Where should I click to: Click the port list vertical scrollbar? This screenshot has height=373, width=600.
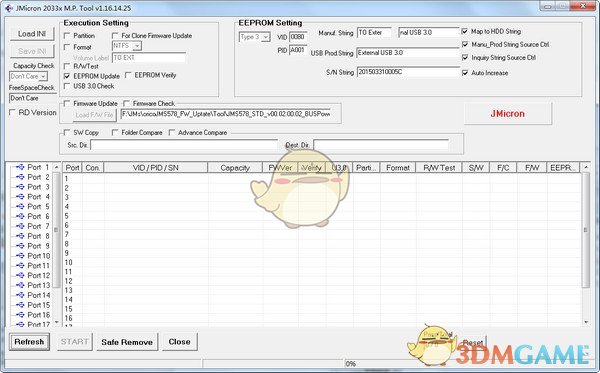(x=57, y=245)
